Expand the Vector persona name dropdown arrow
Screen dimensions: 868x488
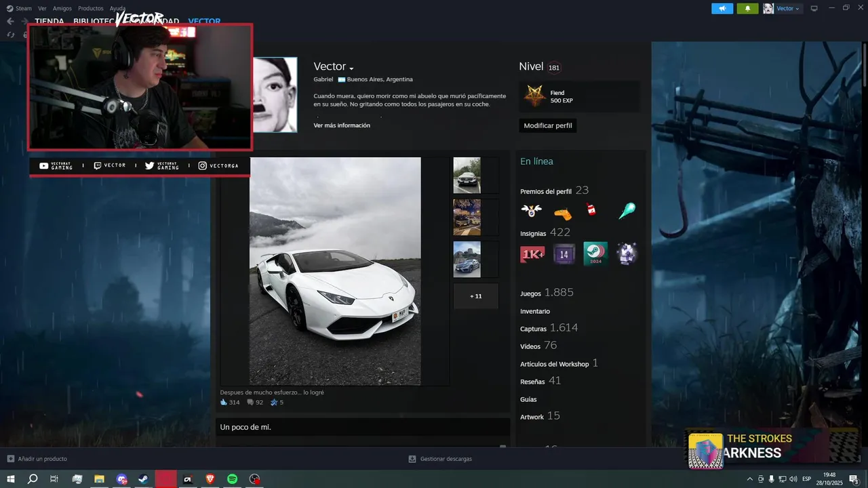(351, 68)
